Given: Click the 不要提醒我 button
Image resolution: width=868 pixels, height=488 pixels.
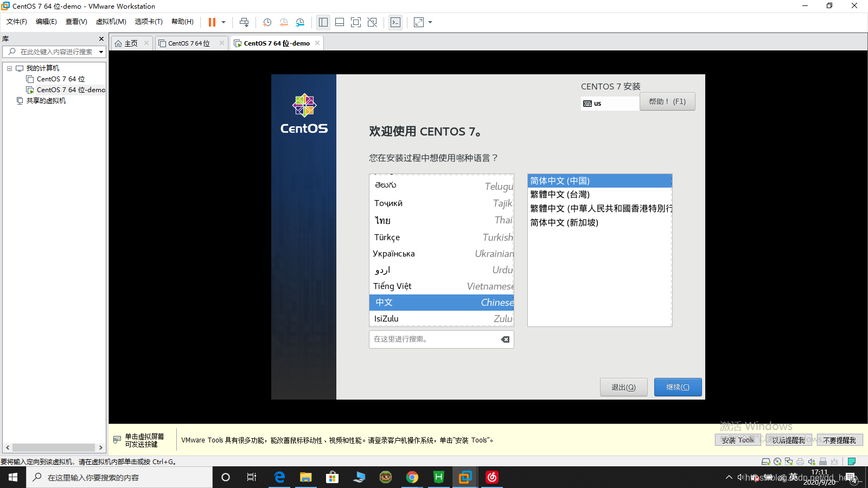Looking at the screenshot, I should pos(840,440).
